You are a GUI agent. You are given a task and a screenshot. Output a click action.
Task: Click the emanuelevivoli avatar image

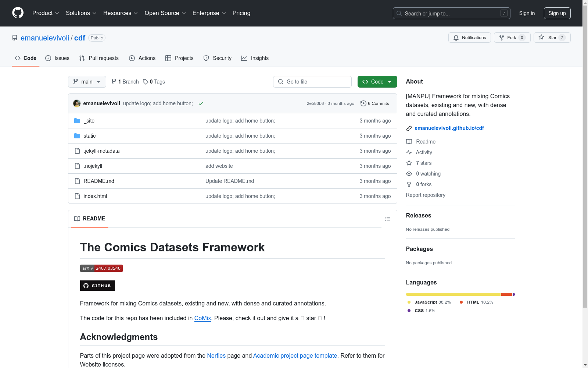(x=77, y=103)
